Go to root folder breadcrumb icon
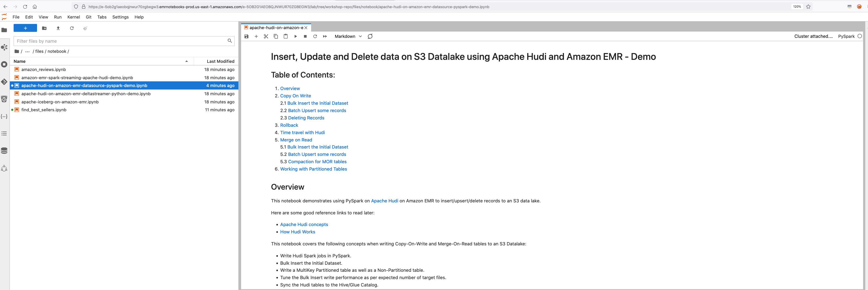This screenshot has width=868, height=290. click(x=17, y=51)
